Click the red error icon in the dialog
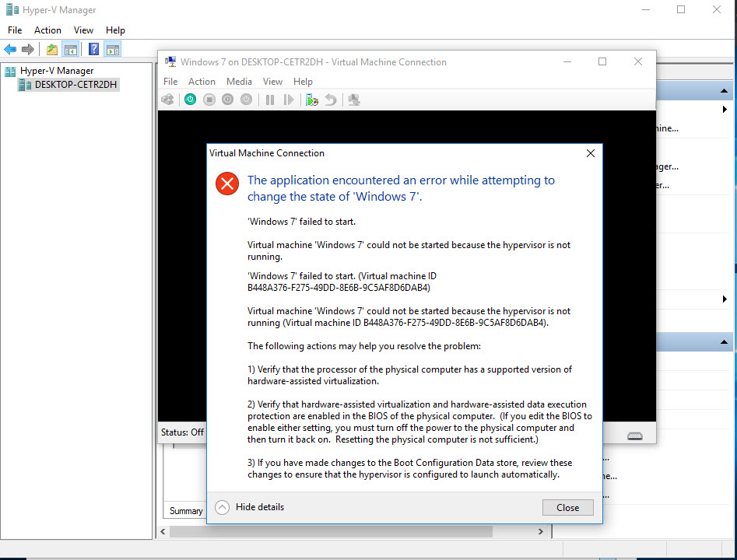This screenshot has width=737, height=560. pyautogui.click(x=227, y=184)
